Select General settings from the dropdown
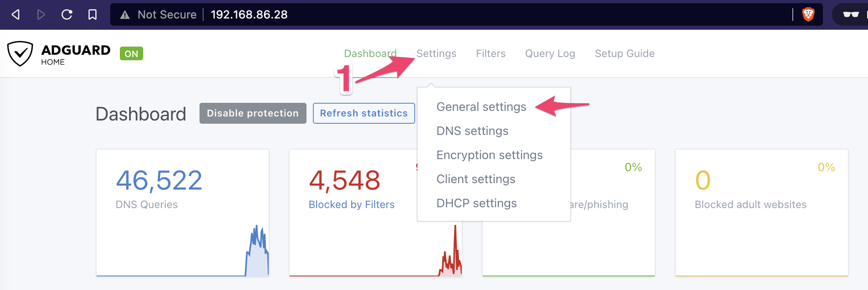Image resolution: width=868 pixels, height=290 pixels. [481, 107]
